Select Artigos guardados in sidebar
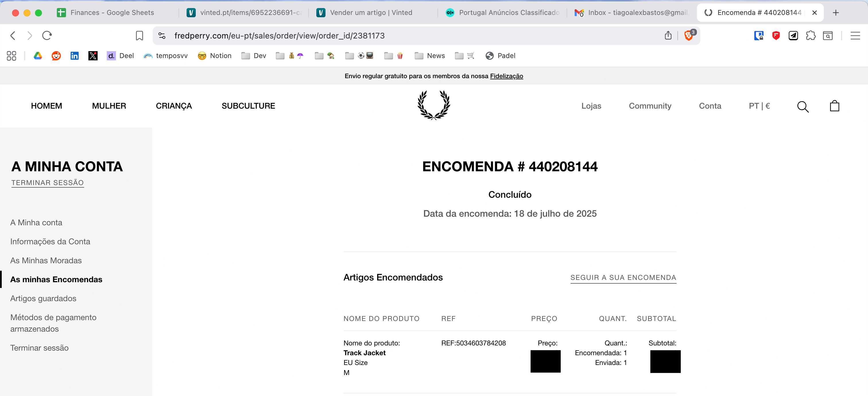868x396 pixels. pos(43,299)
